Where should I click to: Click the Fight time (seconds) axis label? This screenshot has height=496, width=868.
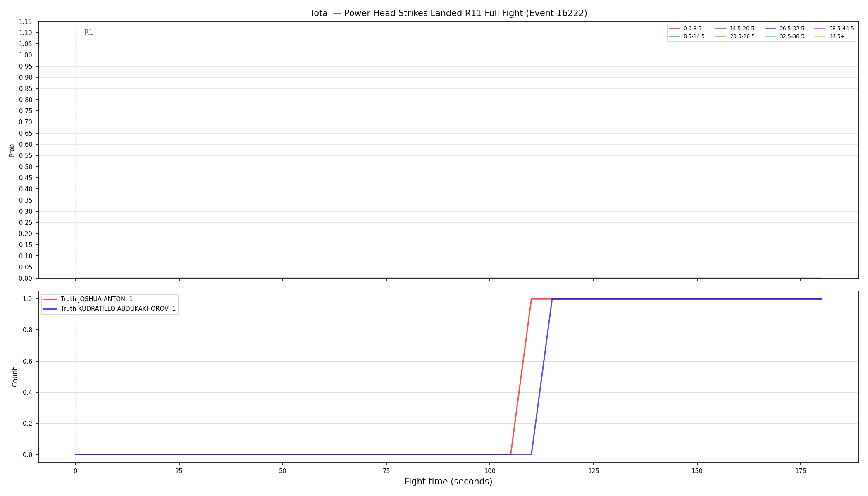tap(448, 482)
